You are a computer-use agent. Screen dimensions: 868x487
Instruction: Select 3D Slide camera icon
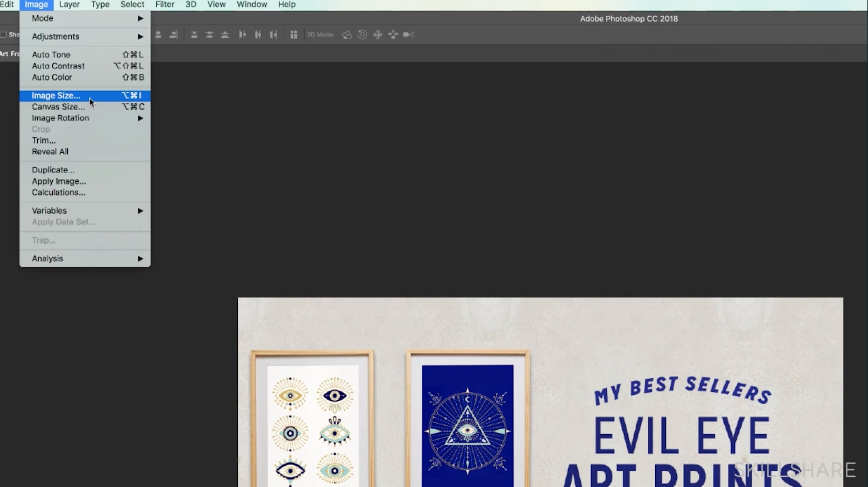tap(393, 34)
